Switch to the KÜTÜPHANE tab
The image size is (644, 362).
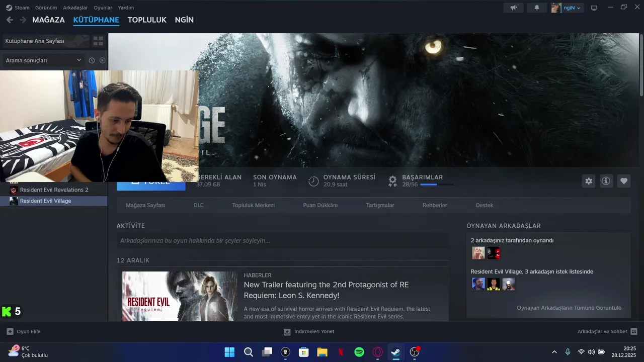click(96, 20)
